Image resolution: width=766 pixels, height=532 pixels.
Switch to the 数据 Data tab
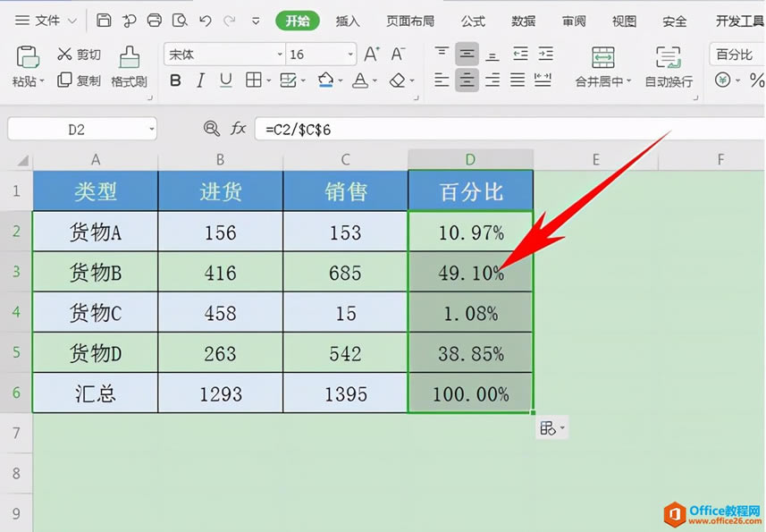(x=523, y=21)
